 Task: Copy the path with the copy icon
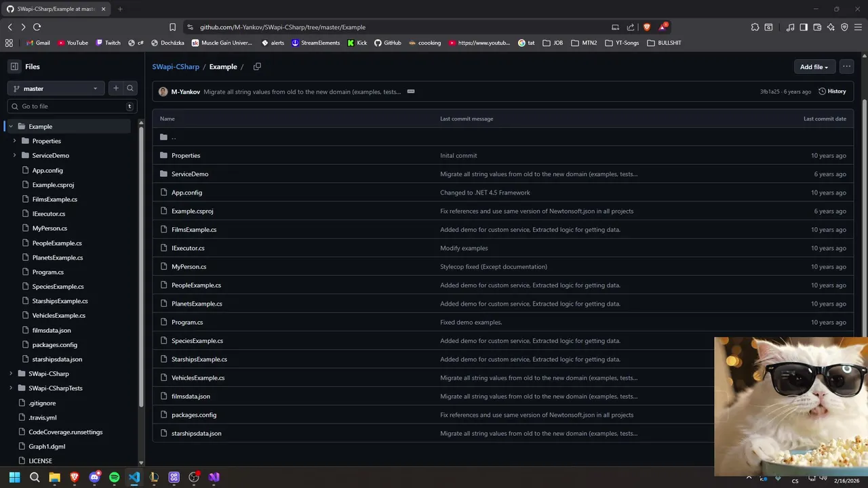[x=257, y=66]
